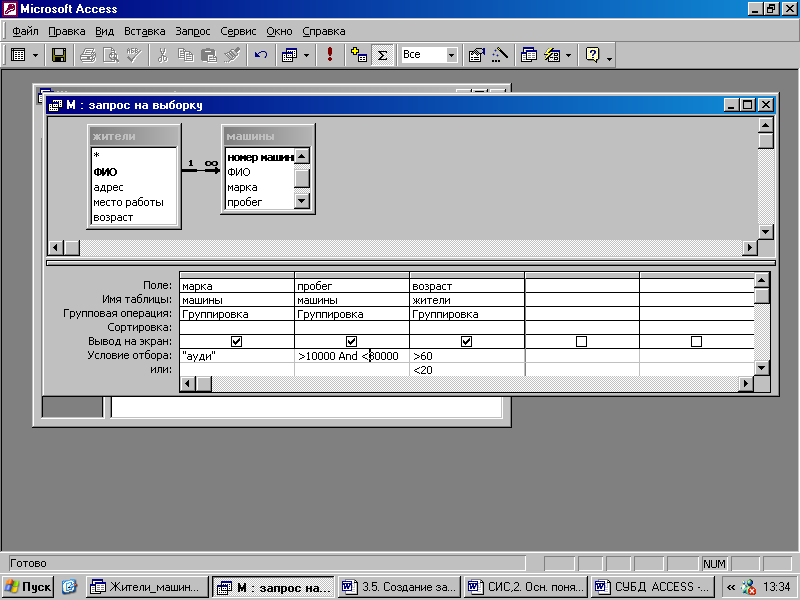800x600 pixels.
Task: Click the Microsoft Access Help icon
Action: pos(592,55)
